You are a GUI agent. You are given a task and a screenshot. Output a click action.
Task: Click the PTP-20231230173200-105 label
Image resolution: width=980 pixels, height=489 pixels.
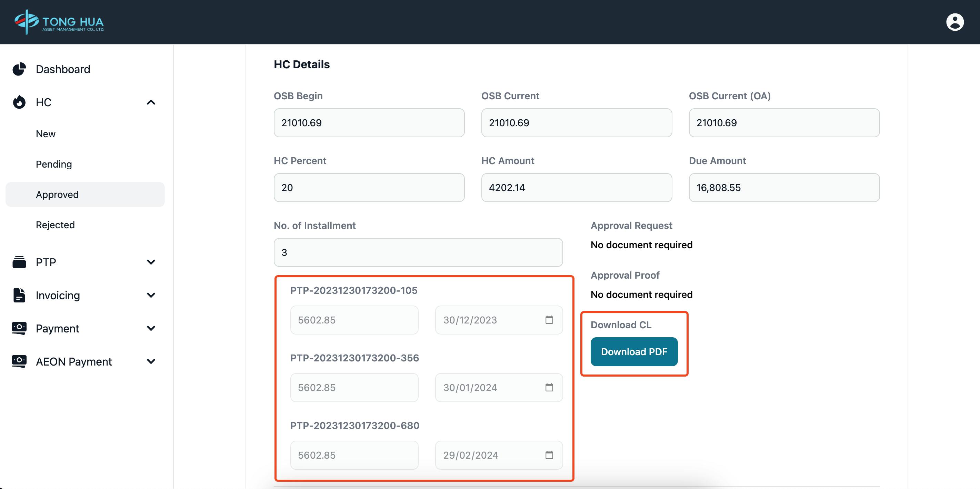(x=354, y=290)
